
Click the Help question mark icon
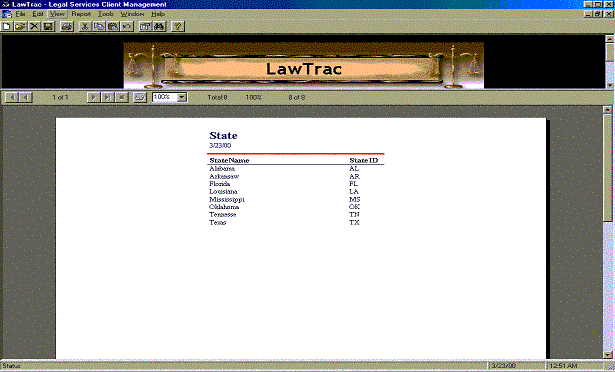point(178,26)
